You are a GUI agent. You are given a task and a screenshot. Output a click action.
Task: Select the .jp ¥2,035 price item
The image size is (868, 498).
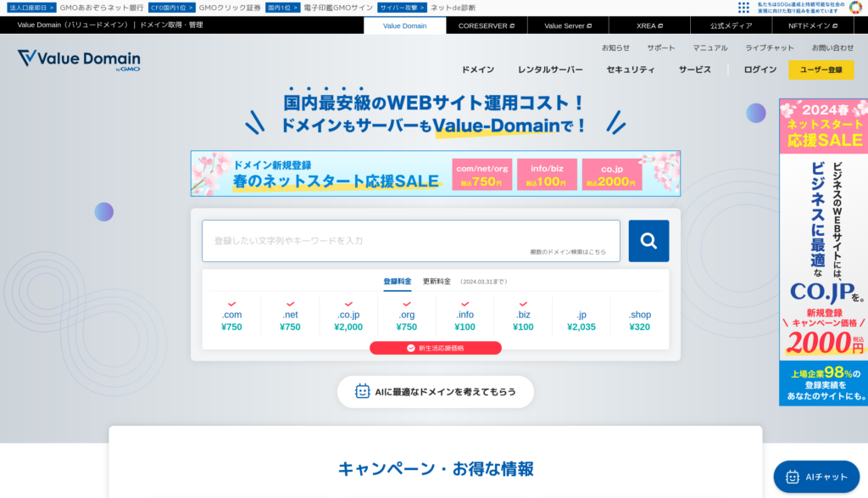click(x=581, y=317)
